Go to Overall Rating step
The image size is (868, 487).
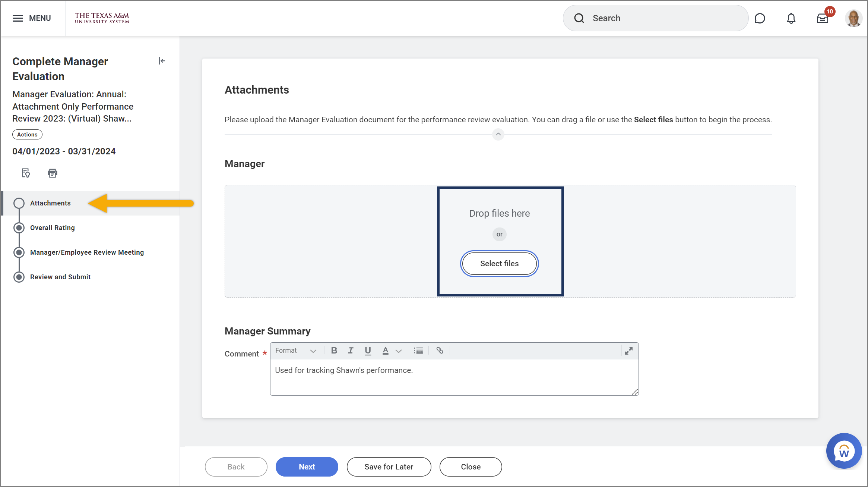[x=53, y=228]
